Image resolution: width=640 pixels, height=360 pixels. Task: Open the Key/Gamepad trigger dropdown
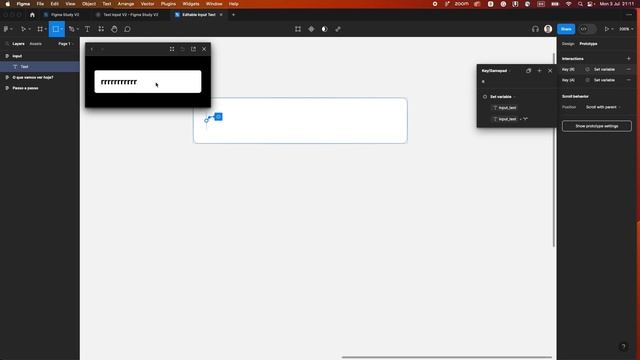[x=496, y=71]
